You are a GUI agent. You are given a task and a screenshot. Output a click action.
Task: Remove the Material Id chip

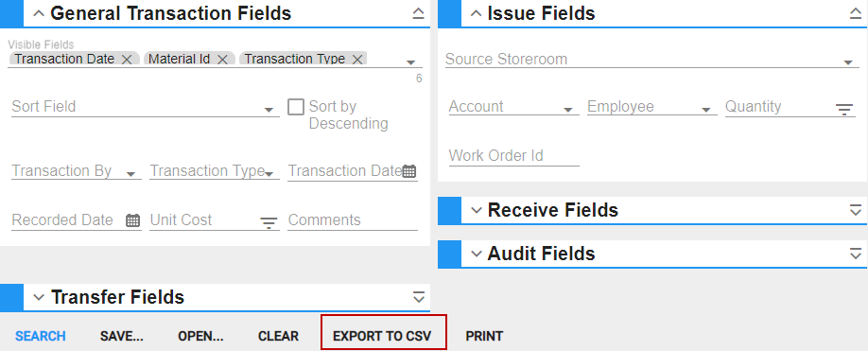click(x=222, y=60)
